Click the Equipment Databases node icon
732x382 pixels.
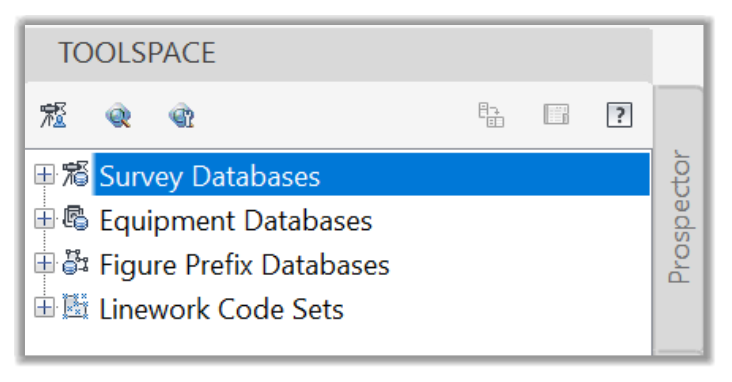tap(75, 219)
